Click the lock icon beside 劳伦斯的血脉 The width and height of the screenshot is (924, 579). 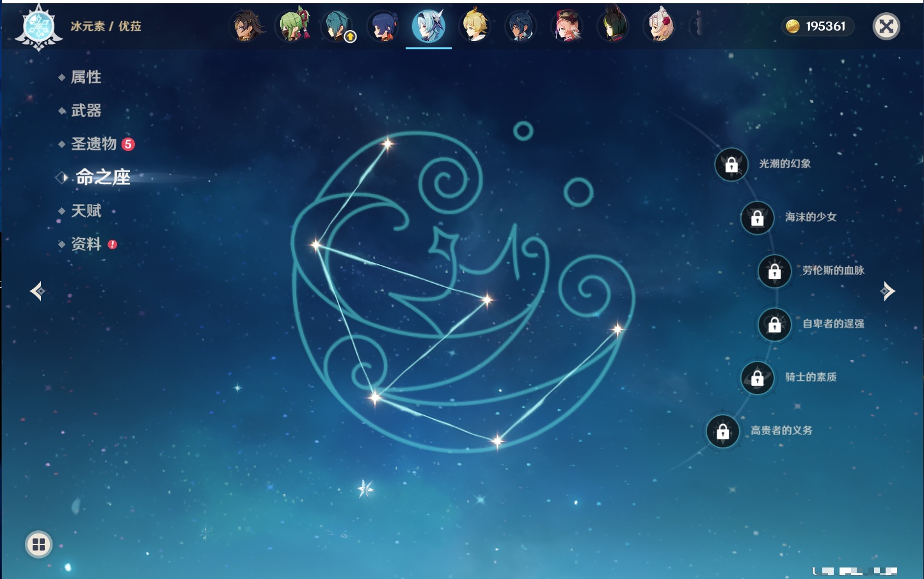tap(775, 271)
